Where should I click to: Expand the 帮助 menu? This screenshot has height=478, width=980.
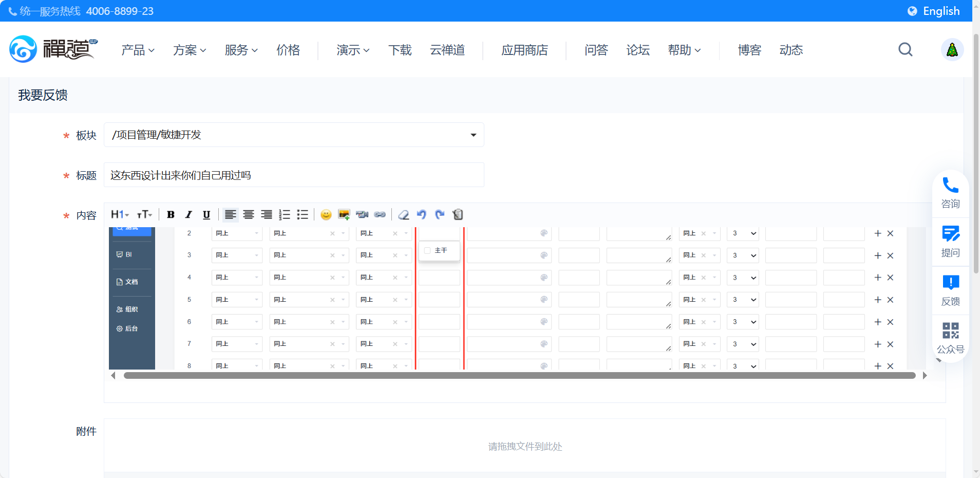[x=684, y=50]
